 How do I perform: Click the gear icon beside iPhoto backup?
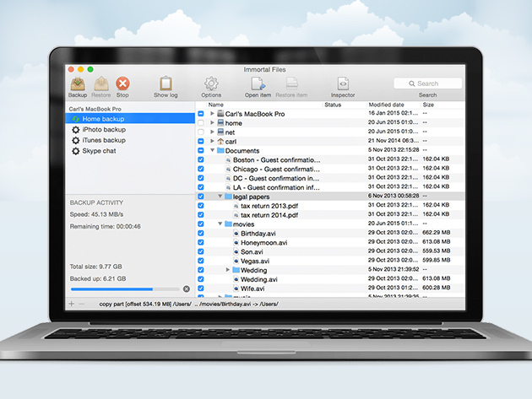pos(76,130)
